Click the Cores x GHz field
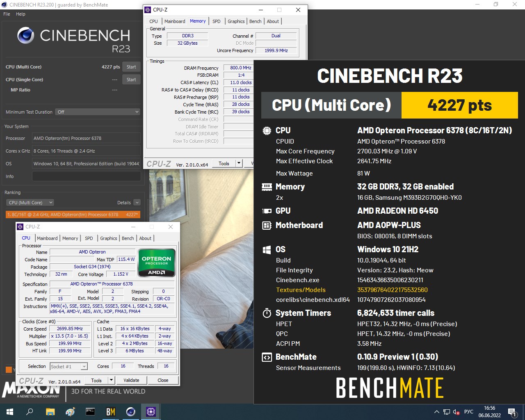This screenshot has height=420, width=525. [87, 151]
